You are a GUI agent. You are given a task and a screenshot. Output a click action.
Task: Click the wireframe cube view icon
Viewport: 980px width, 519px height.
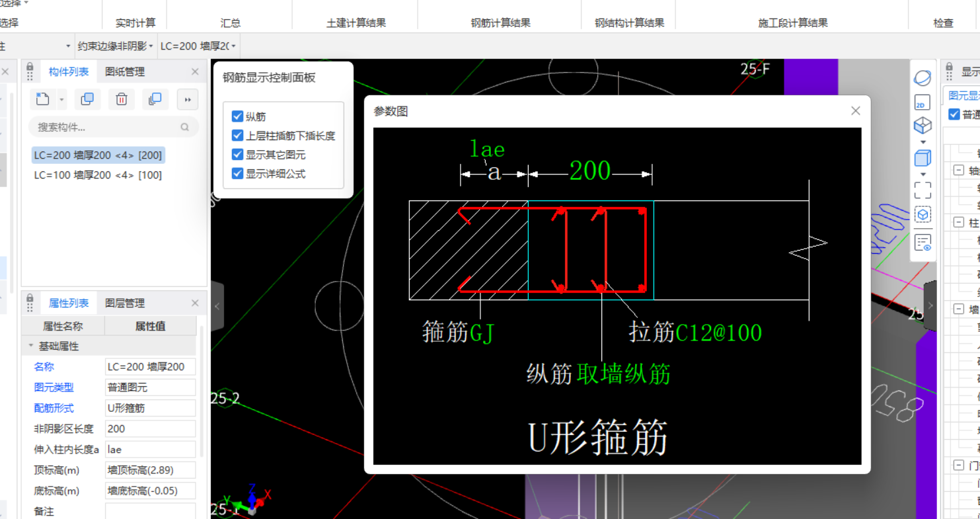click(x=923, y=126)
